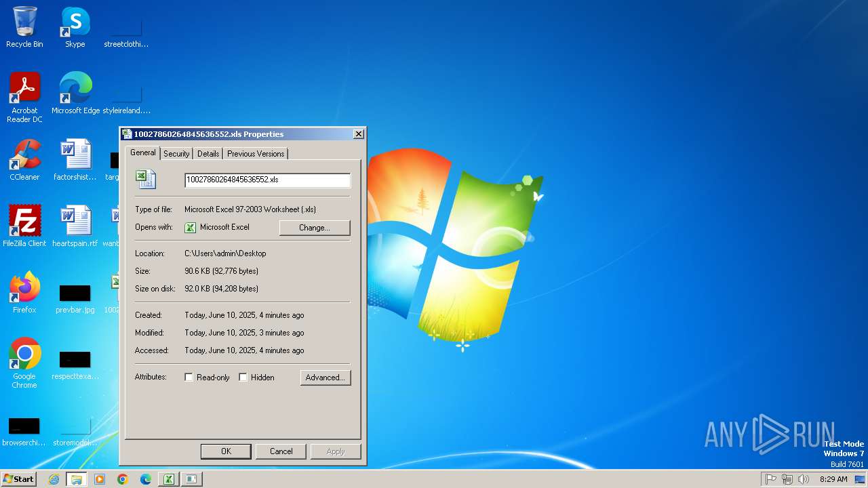Open Acrobat Reader DC shortcut
This screenshot has width=868, height=488.
tap(24, 98)
